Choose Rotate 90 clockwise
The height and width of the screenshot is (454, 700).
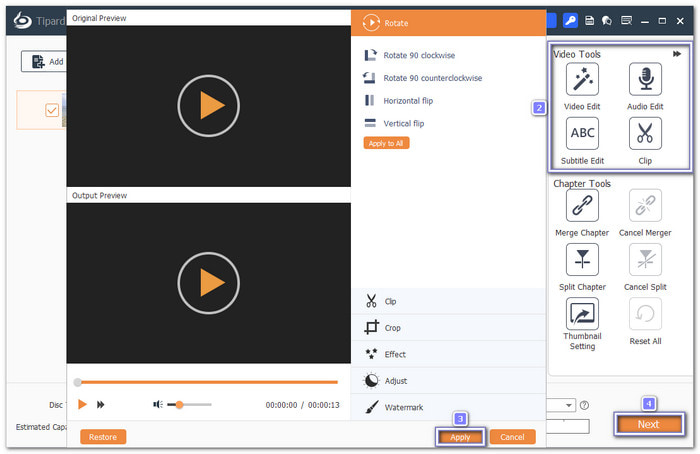point(410,55)
